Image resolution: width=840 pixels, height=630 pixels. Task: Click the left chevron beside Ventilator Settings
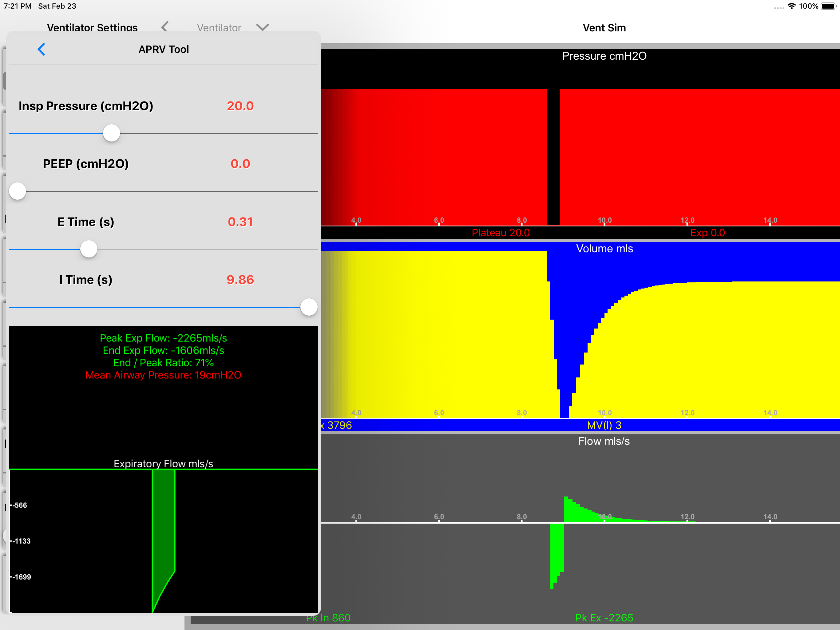point(164,26)
